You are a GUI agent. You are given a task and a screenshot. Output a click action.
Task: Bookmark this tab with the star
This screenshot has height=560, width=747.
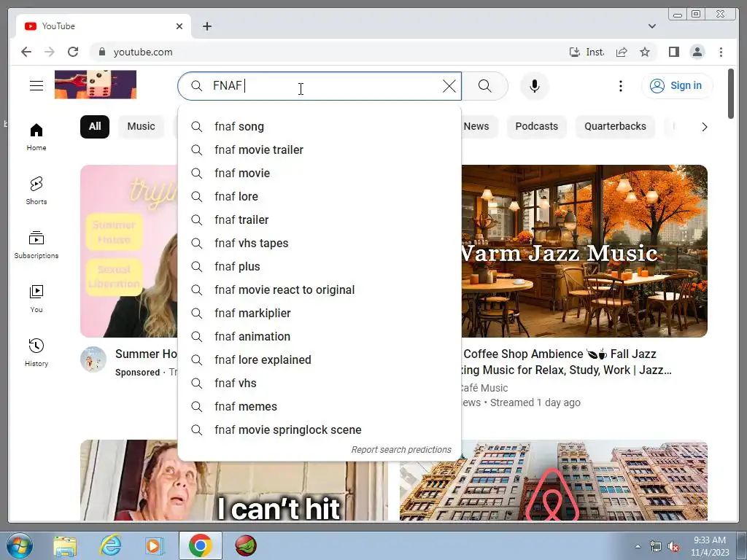645,52
